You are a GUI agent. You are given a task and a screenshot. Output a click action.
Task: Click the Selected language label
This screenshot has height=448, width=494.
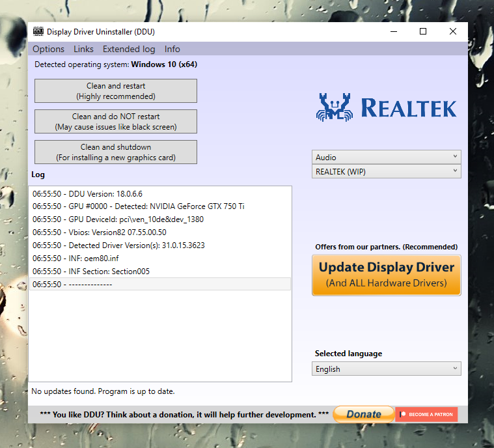click(348, 354)
